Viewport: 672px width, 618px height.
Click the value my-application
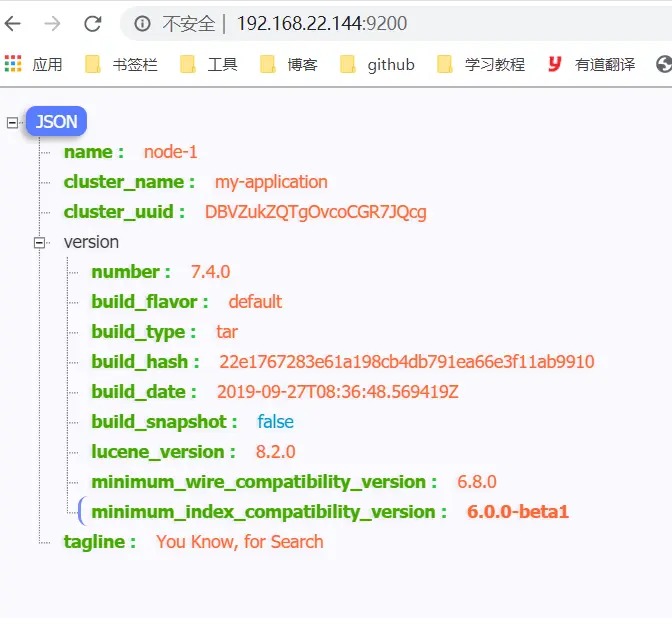tap(271, 182)
